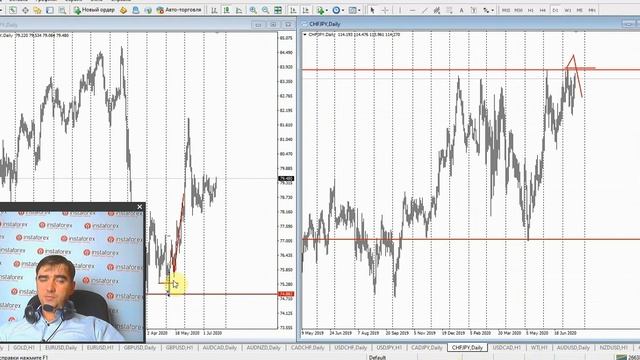
Task: Click the signals globe icon next to Auto-trading
Action: pyautogui.click(x=148, y=10)
